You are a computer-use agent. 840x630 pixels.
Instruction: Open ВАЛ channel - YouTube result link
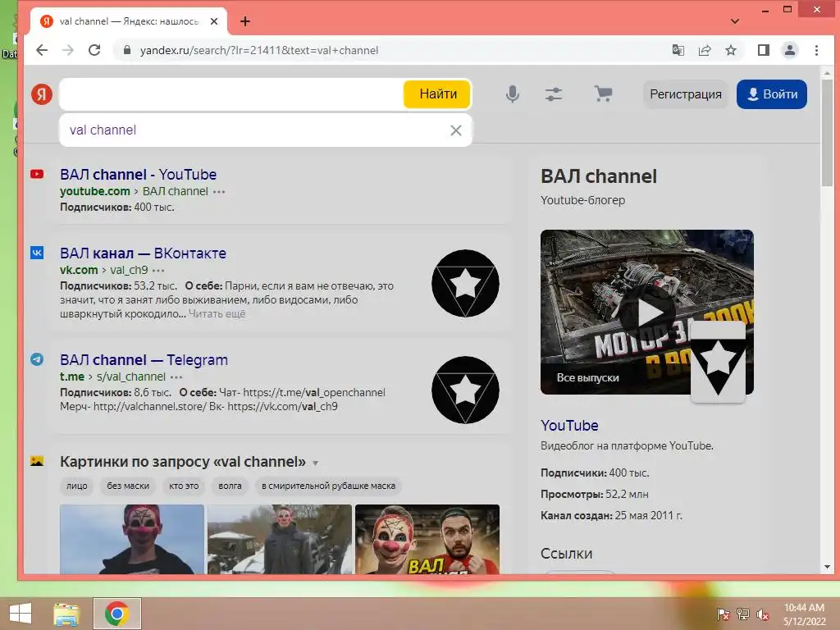tap(138, 175)
